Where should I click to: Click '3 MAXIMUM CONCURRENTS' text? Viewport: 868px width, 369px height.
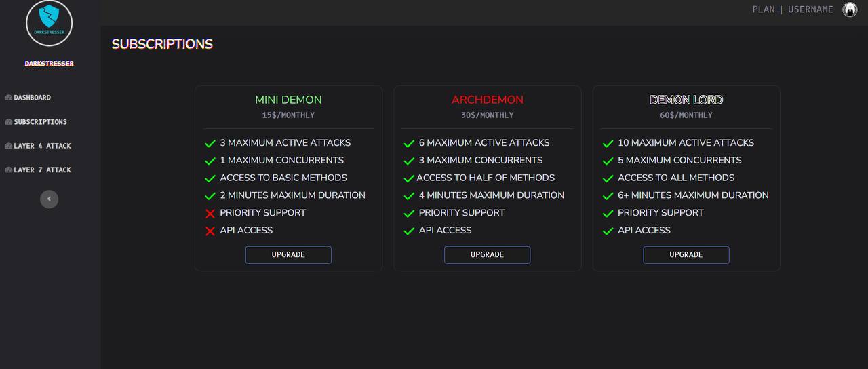[481, 161]
